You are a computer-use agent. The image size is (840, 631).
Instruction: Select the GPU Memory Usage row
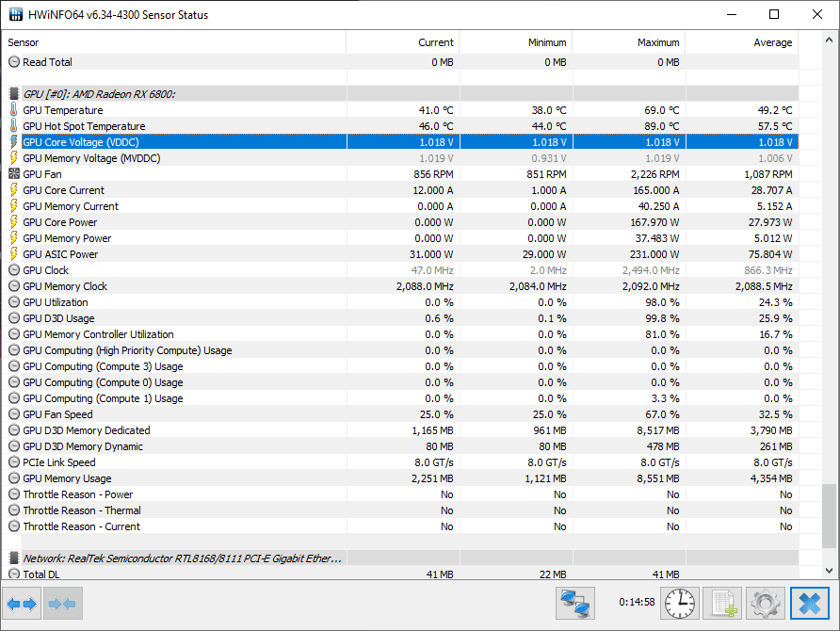click(400, 478)
